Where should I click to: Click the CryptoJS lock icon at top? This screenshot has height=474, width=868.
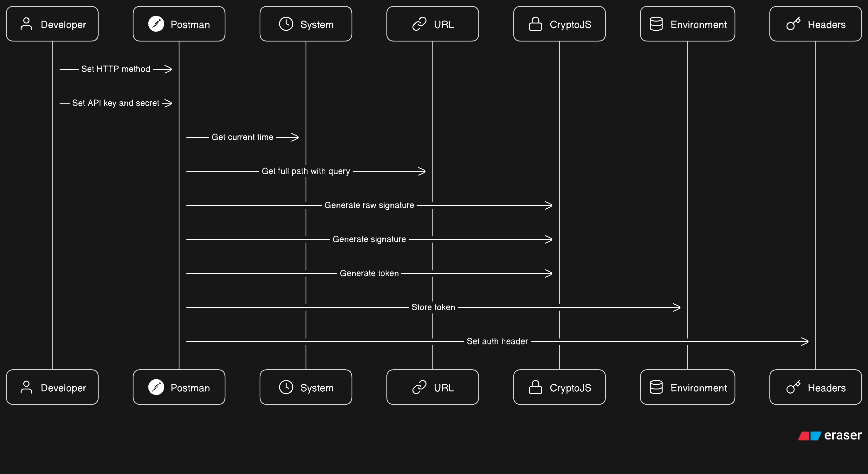click(535, 24)
